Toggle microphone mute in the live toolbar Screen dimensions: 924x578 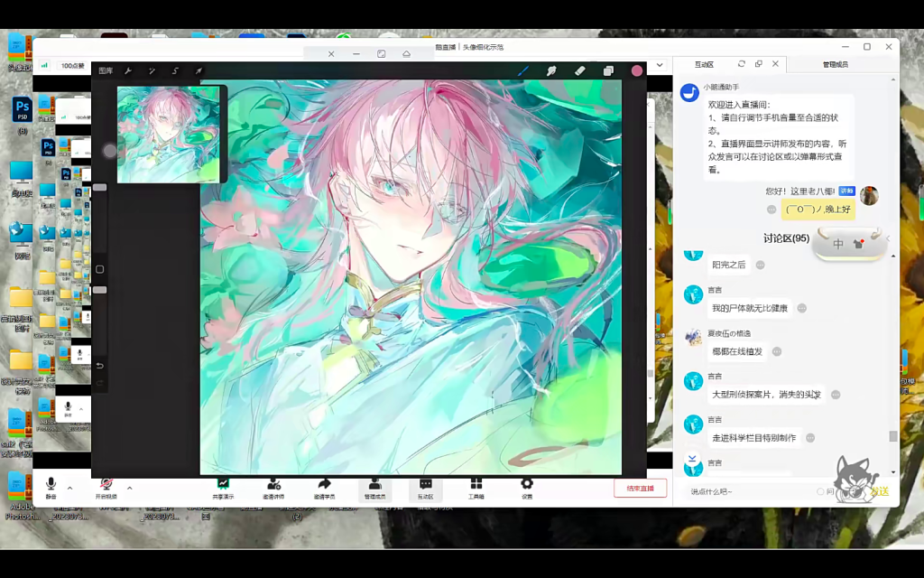click(x=51, y=486)
